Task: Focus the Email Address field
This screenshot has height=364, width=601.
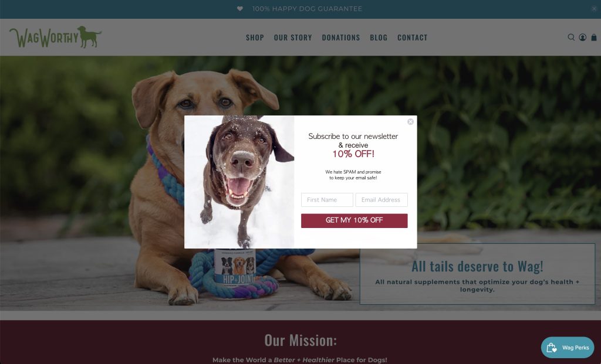Action: pos(381,200)
